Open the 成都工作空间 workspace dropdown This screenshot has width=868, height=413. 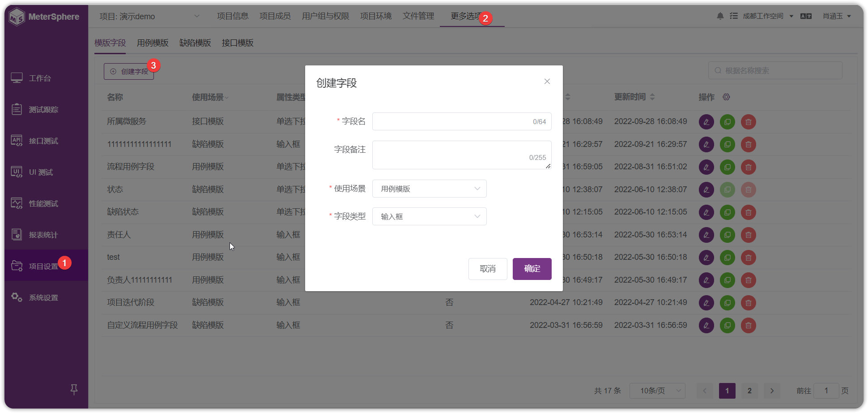768,16
